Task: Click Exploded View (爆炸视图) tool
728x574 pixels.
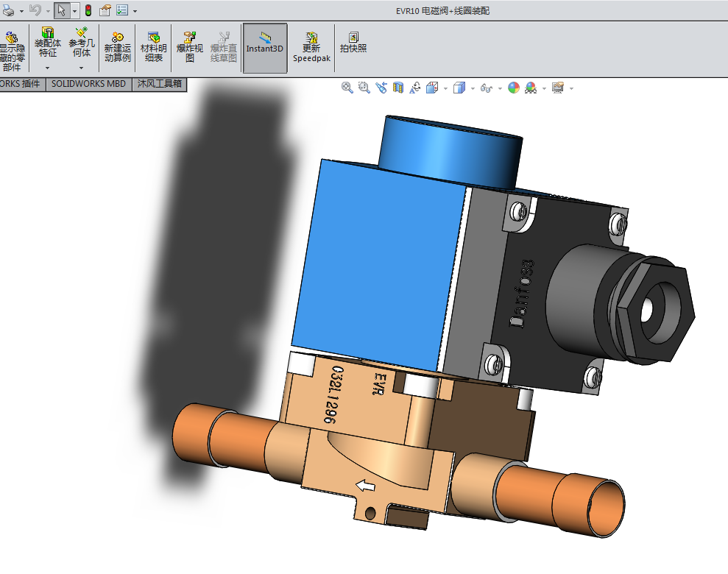Action: point(189,46)
